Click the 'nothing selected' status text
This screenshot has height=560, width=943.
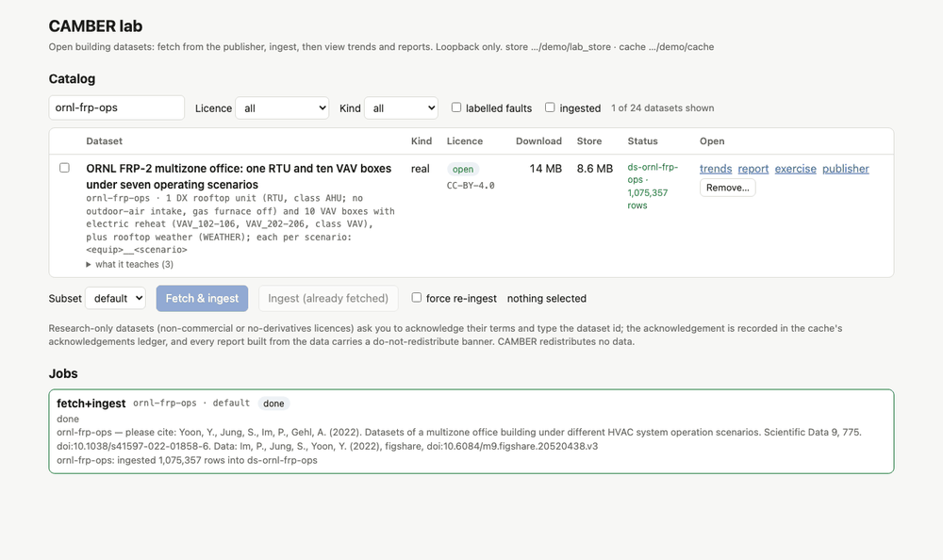point(547,298)
